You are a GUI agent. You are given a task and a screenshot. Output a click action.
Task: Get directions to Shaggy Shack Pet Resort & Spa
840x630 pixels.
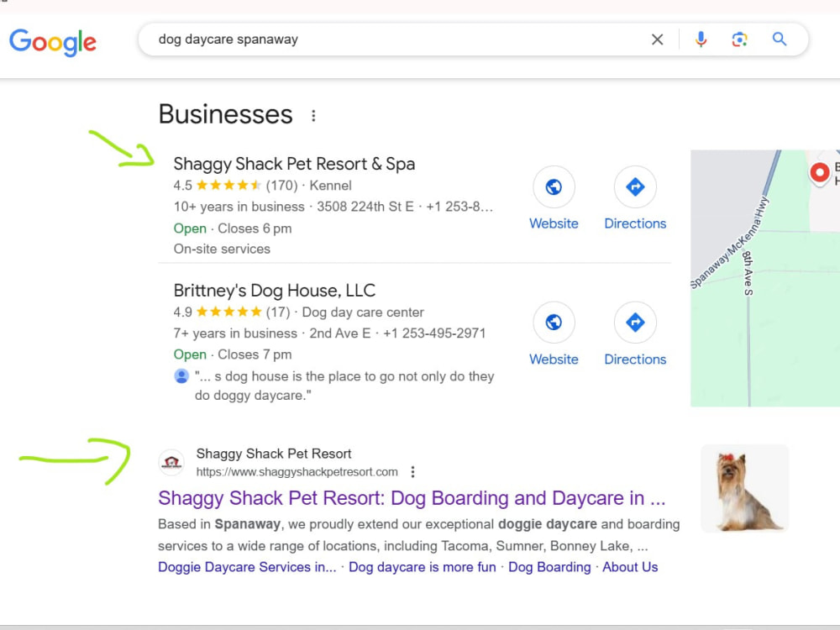coord(635,187)
